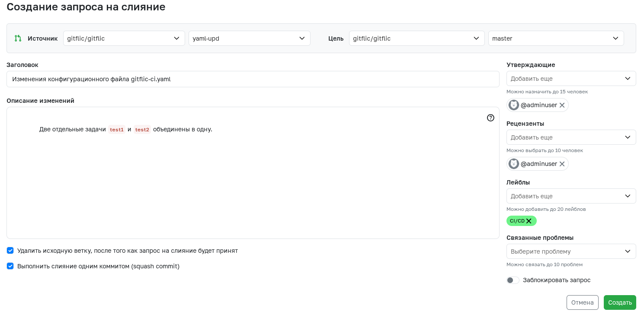Remove @adminuser from Утверждающие
The height and width of the screenshot is (315, 644).
point(562,105)
